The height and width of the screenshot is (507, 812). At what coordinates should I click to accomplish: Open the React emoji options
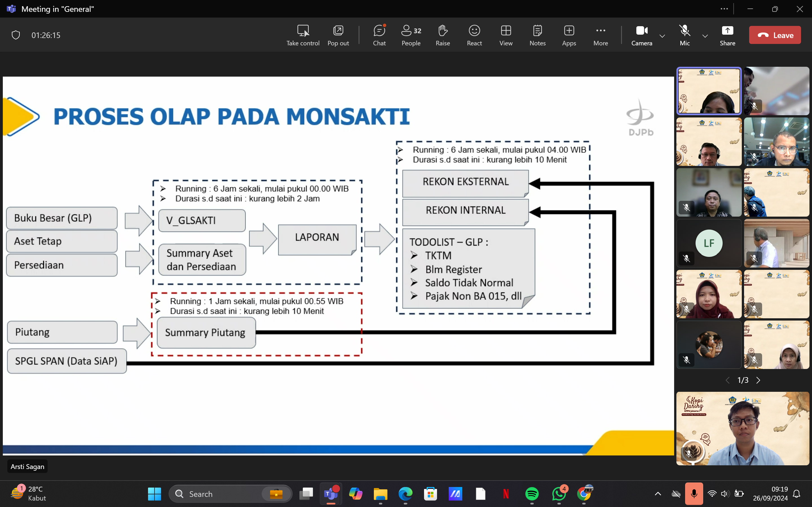pos(474,35)
